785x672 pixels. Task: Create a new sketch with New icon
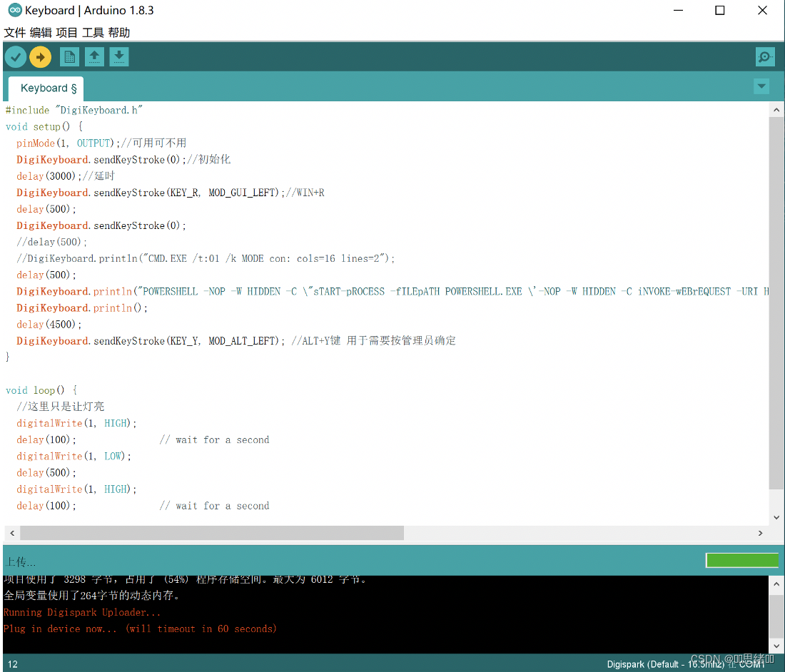click(70, 57)
